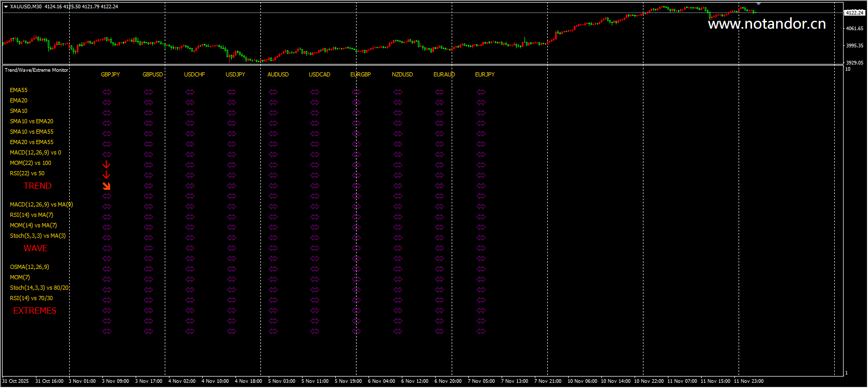This screenshot has width=868, height=388.
Task: Click the XAUUSD,M30 chart title text
Action: (26, 7)
